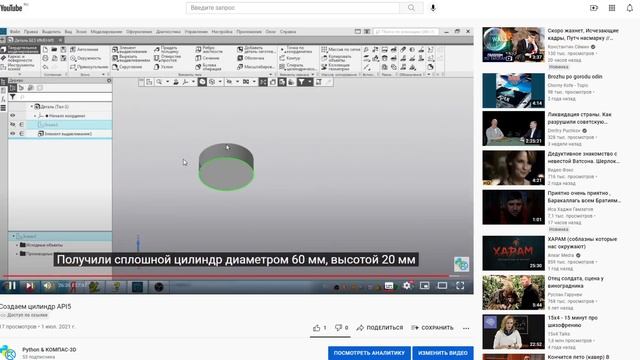Open Коллекция геометрии tool
This screenshot has height=360, width=640.
[336, 67]
